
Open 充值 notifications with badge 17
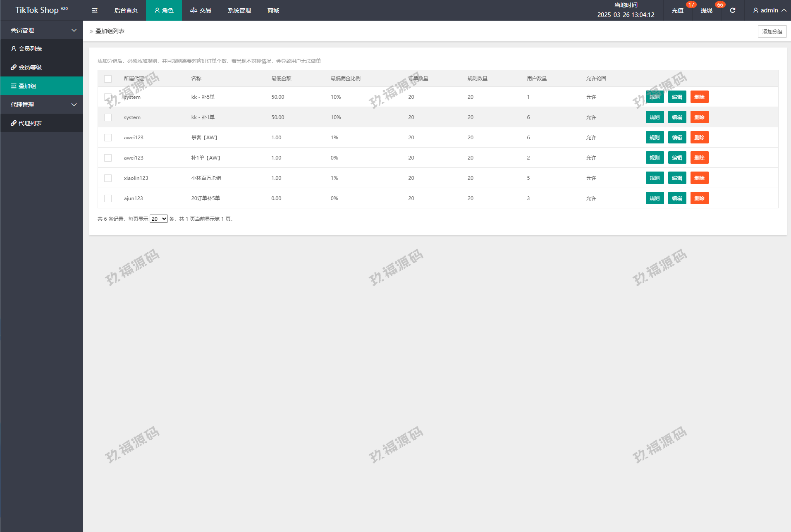pos(677,10)
